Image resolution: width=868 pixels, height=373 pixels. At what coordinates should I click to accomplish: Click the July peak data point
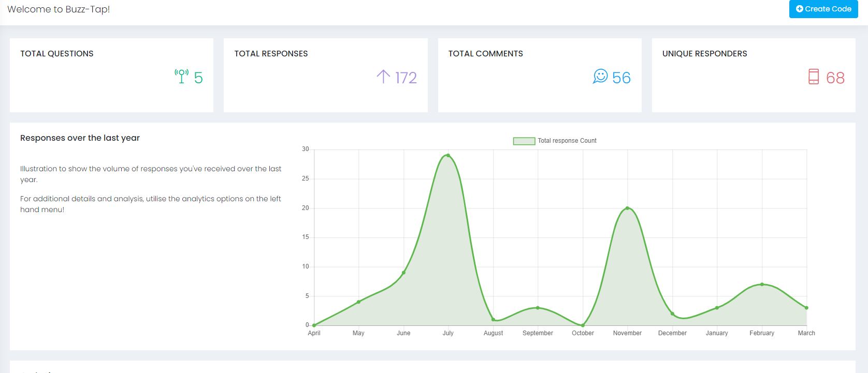[448, 155]
